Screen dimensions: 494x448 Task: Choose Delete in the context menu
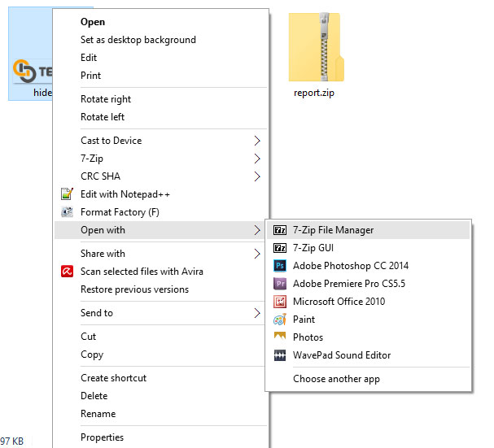click(x=160, y=396)
